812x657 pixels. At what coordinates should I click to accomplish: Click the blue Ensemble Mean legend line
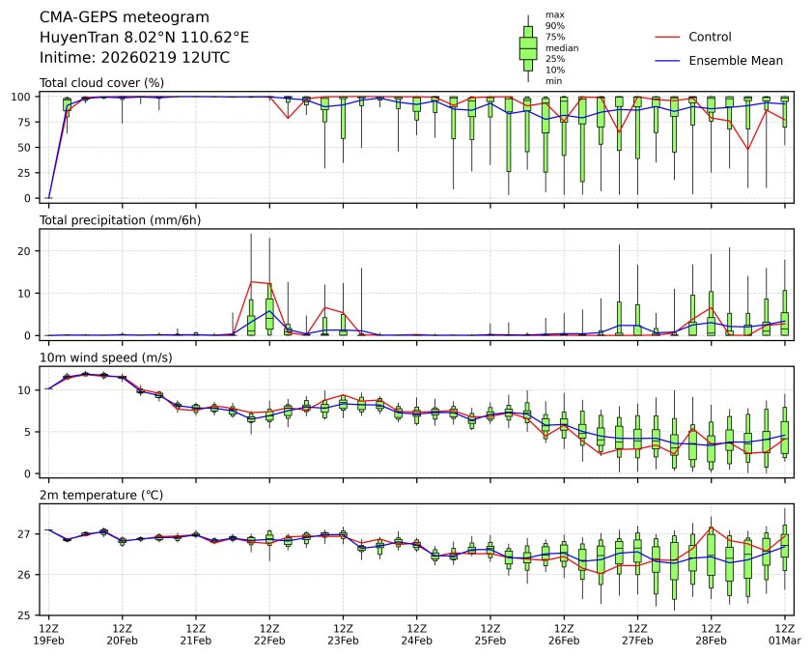668,60
